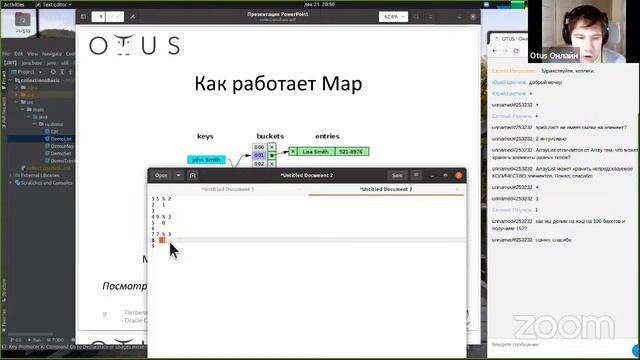
Task: Click the line "7 % 3" in editor
Action: 164,234
